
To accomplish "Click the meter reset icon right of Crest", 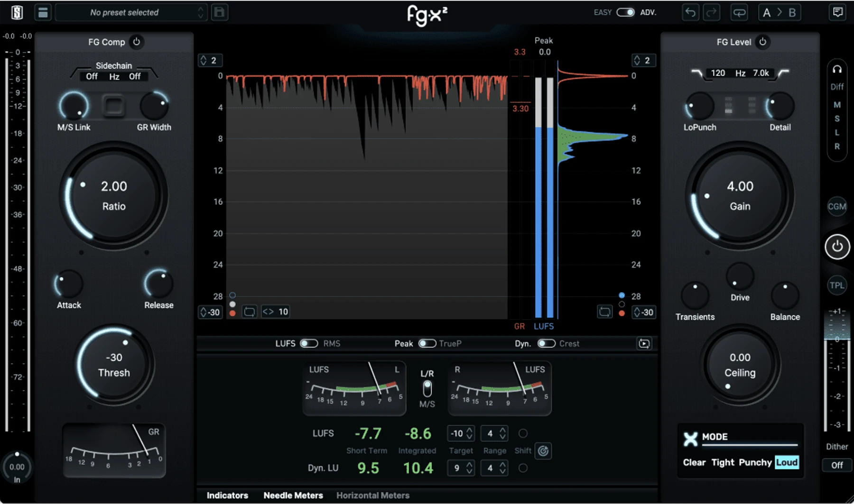I will [644, 344].
